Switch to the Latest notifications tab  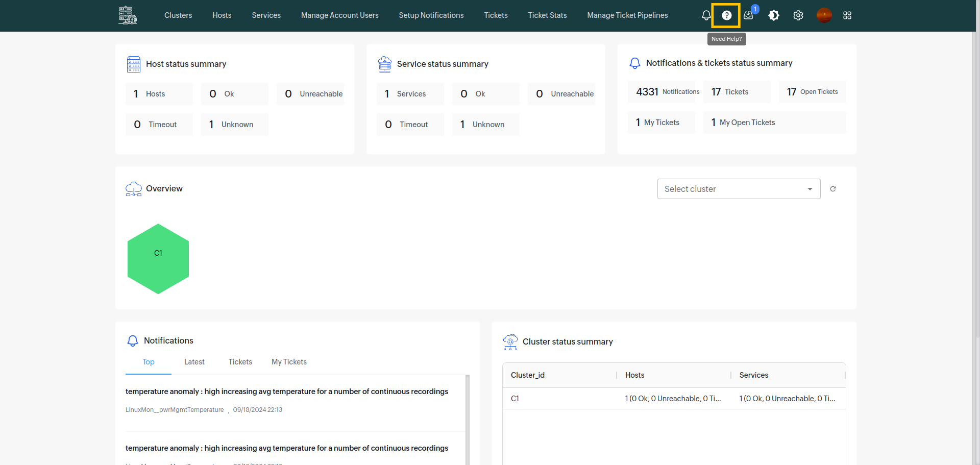pos(194,362)
